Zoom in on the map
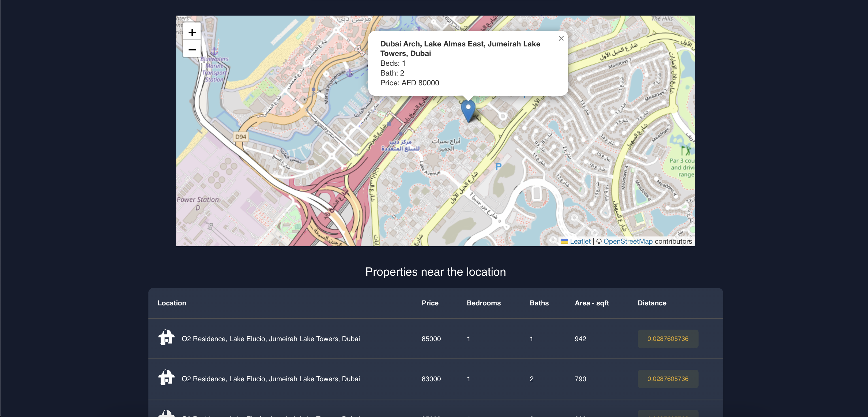This screenshot has width=868, height=417. tap(192, 32)
